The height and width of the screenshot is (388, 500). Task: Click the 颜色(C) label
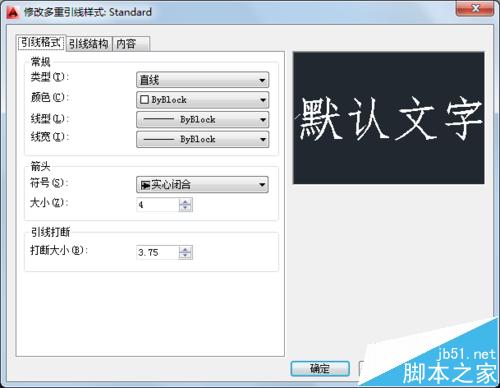[x=49, y=97]
